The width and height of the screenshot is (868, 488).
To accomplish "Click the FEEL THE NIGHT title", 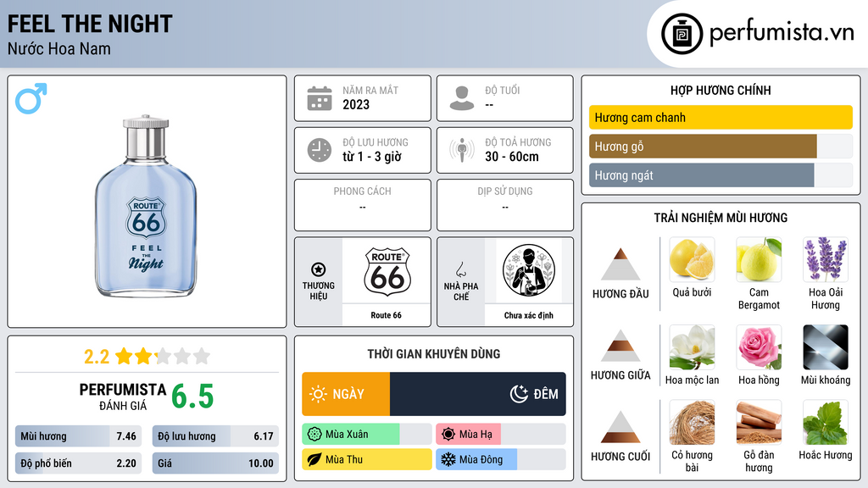I will (90, 24).
